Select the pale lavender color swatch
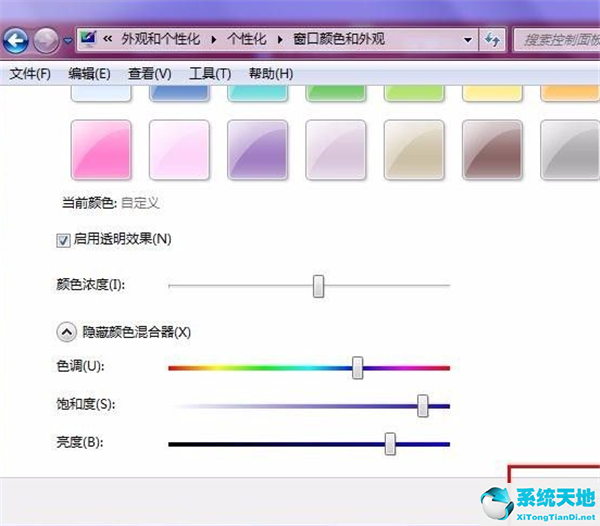Screen dimensions: 600x526 (336, 150)
